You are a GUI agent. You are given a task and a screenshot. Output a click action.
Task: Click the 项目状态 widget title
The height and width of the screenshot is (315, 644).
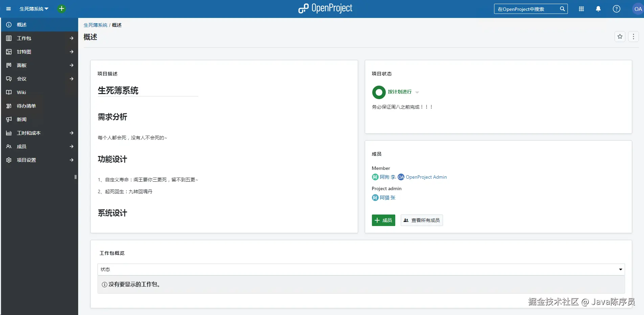[x=382, y=74]
